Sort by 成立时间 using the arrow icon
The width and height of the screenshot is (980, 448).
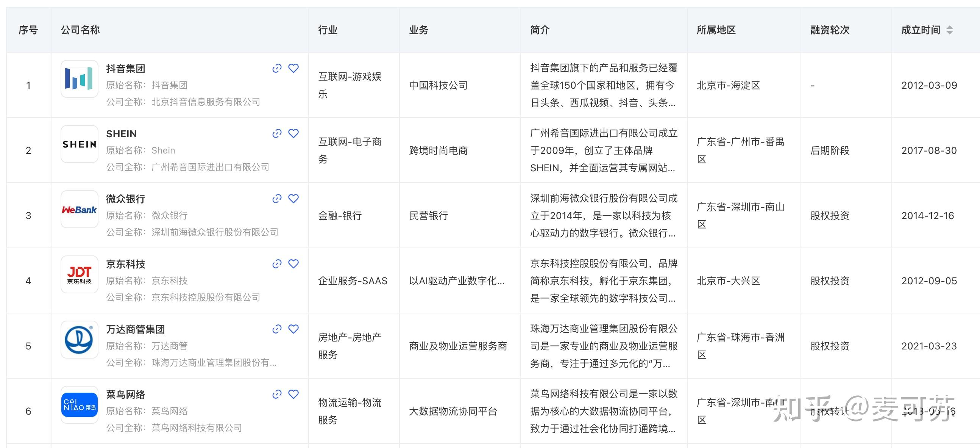click(x=950, y=30)
